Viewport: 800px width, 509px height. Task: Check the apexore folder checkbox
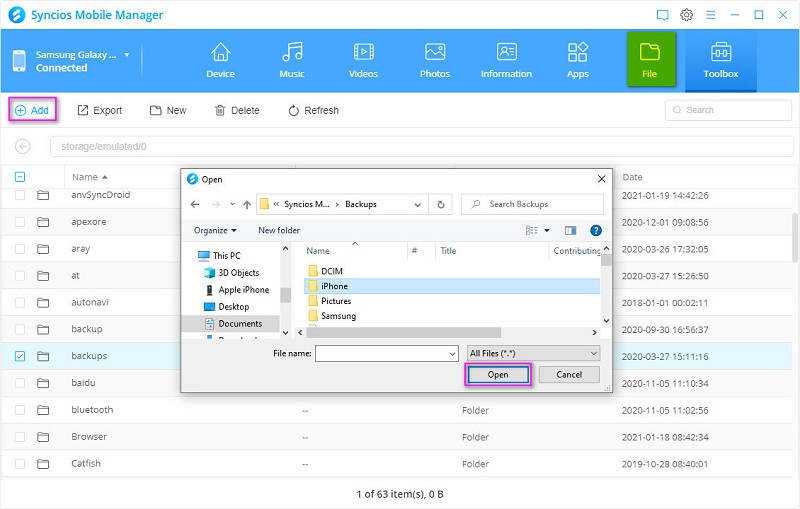(20, 222)
